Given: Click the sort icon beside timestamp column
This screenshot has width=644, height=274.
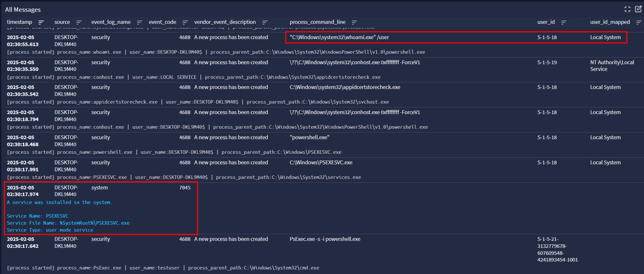Looking at the screenshot, I should [41, 22].
